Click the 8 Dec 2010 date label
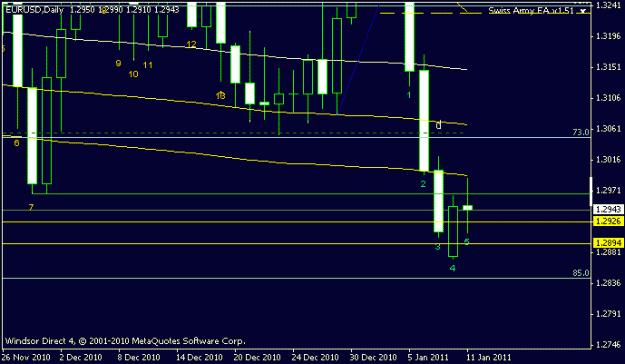This screenshot has height=364, width=625. [x=139, y=357]
